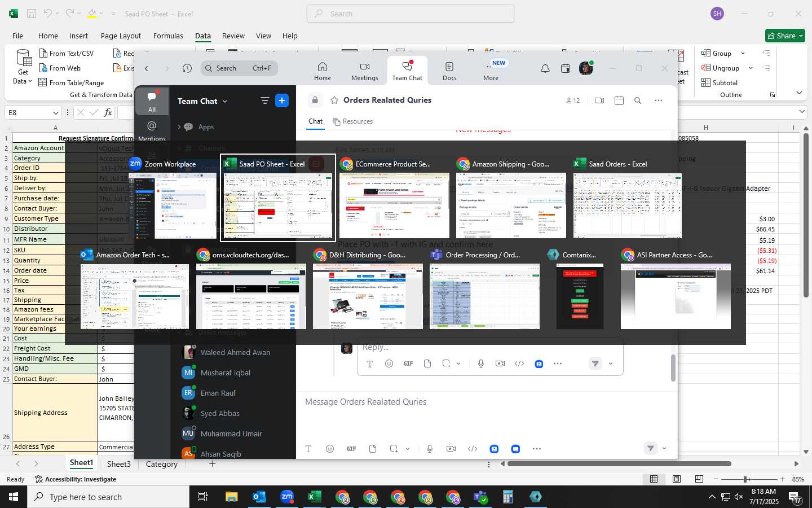The width and height of the screenshot is (812, 508).
Task: Open emoji picker in bottom message toolbar
Action: click(x=330, y=449)
